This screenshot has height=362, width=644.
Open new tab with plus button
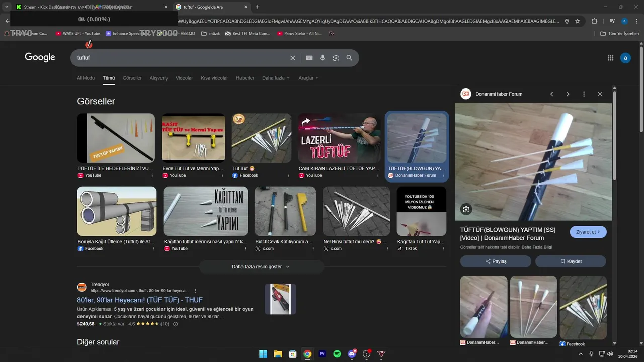pyautogui.click(x=258, y=7)
